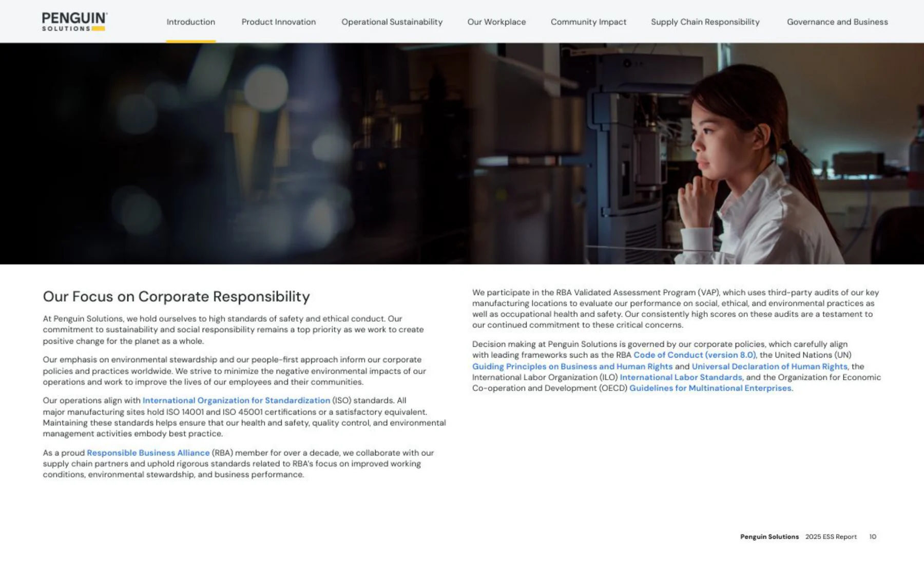Select Governance and Business tab
924x562 pixels.
point(837,22)
